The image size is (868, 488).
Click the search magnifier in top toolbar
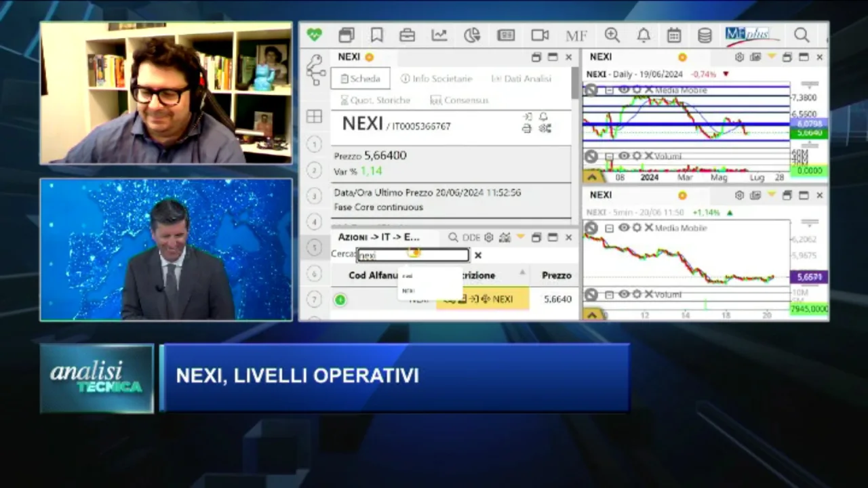click(802, 35)
